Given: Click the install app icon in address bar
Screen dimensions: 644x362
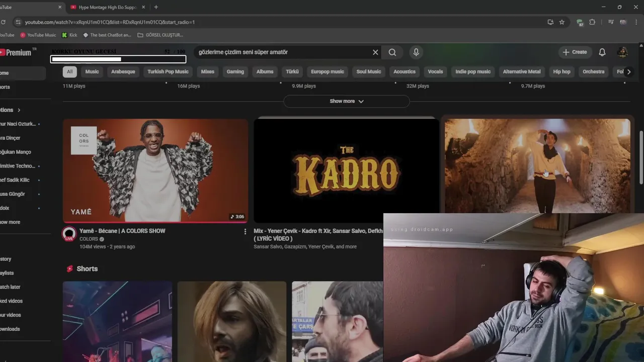Looking at the screenshot, I should [x=550, y=22].
